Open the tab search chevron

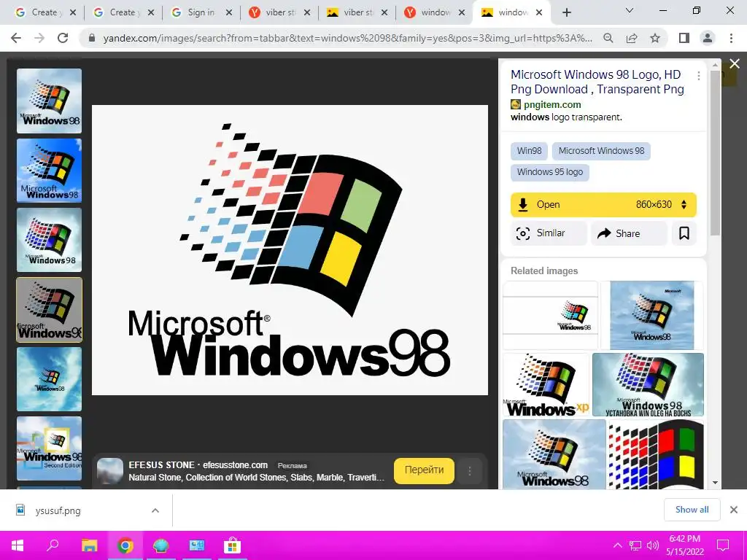(630, 10)
